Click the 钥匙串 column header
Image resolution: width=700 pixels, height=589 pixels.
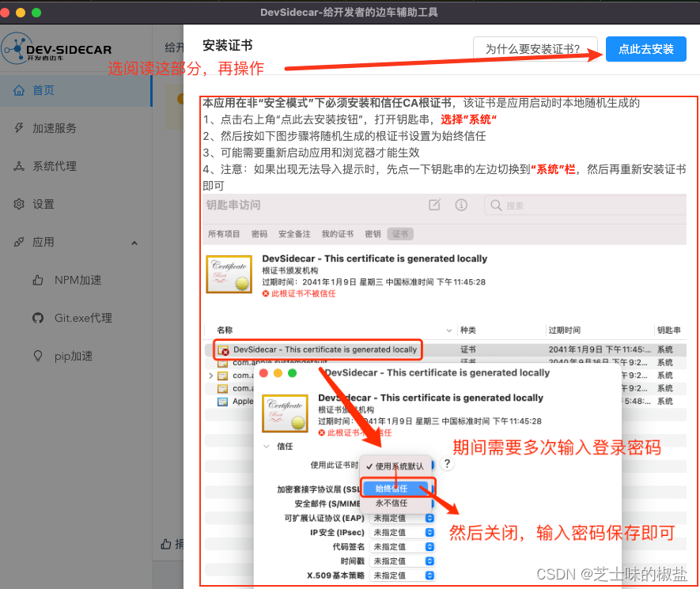click(668, 330)
